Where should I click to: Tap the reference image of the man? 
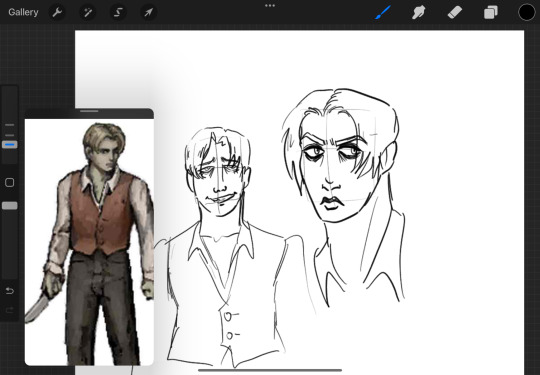[89, 242]
